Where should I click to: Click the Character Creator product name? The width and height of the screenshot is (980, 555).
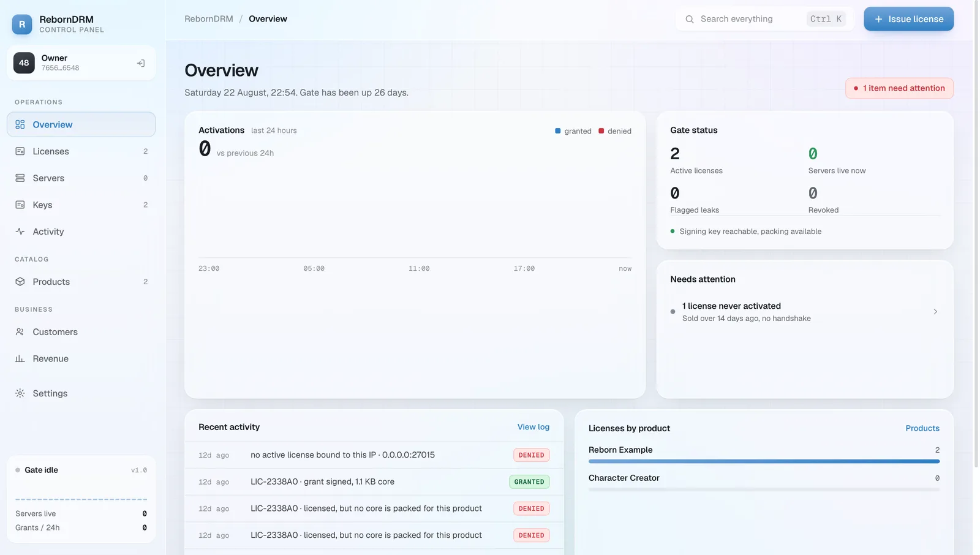coord(624,478)
